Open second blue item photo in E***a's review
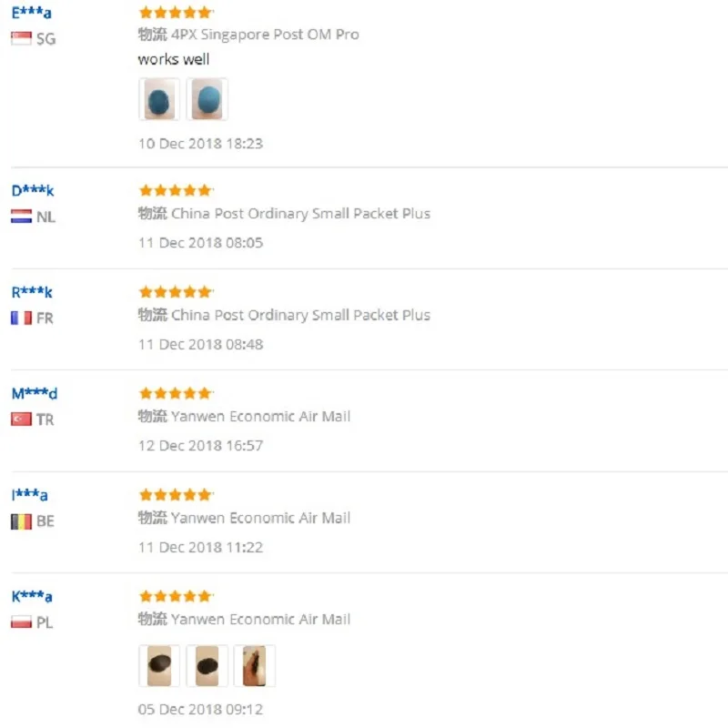Screen dimensions: 728x728 [207, 99]
